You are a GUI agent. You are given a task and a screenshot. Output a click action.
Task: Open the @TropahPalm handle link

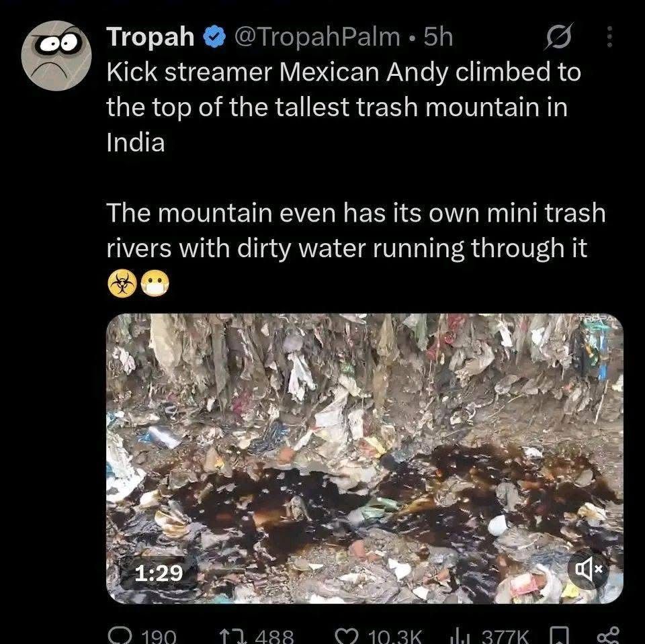pos(317,37)
